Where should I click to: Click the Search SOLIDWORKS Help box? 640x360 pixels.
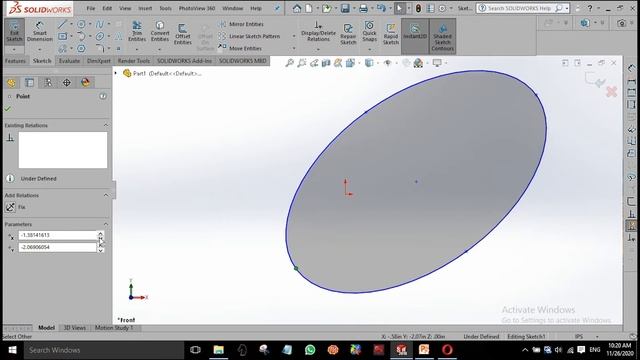pyautogui.click(x=522, y=8)
